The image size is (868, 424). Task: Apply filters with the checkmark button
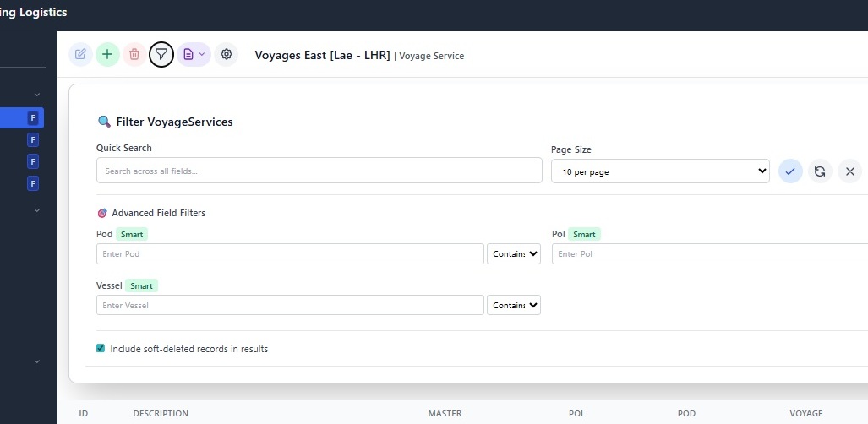pos(790,171)
